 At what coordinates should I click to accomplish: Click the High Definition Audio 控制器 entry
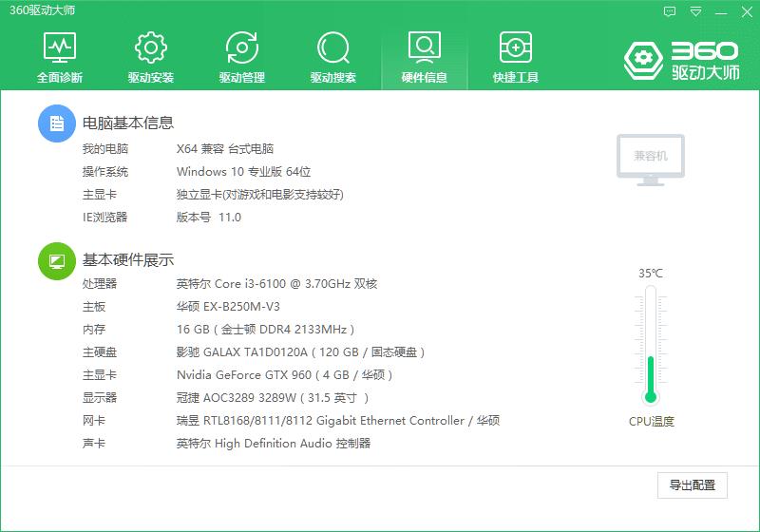[274, 444]
